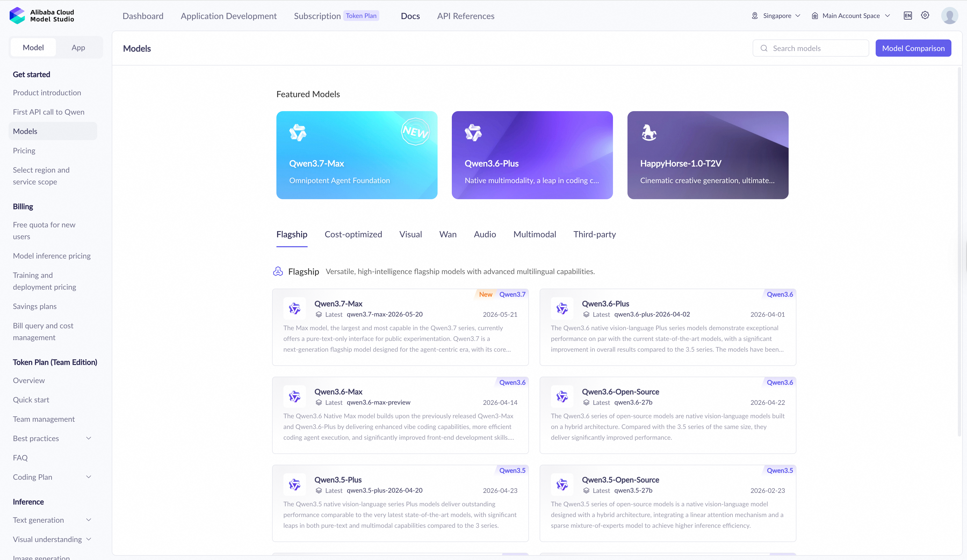Open Subscription in the top navigation
This screenshot has width=967, height=560.
317,16
